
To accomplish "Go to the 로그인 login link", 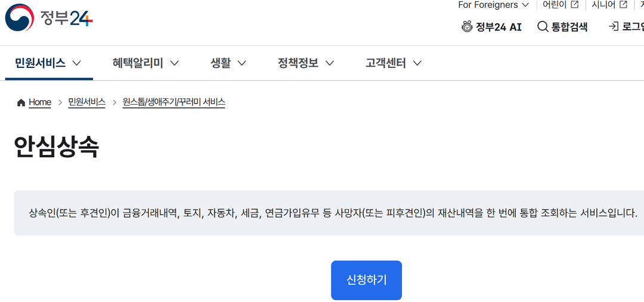I will (626, 27).
